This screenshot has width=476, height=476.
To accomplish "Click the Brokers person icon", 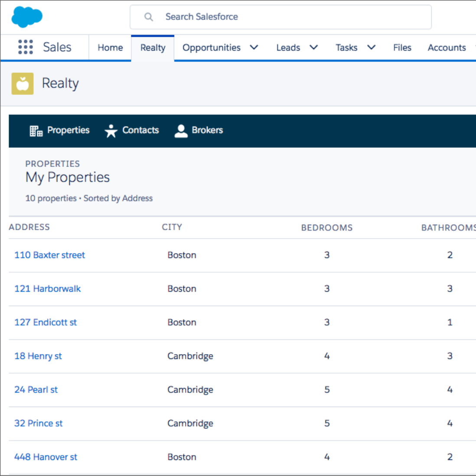I will pyautogui.click(x=181, y=130).
